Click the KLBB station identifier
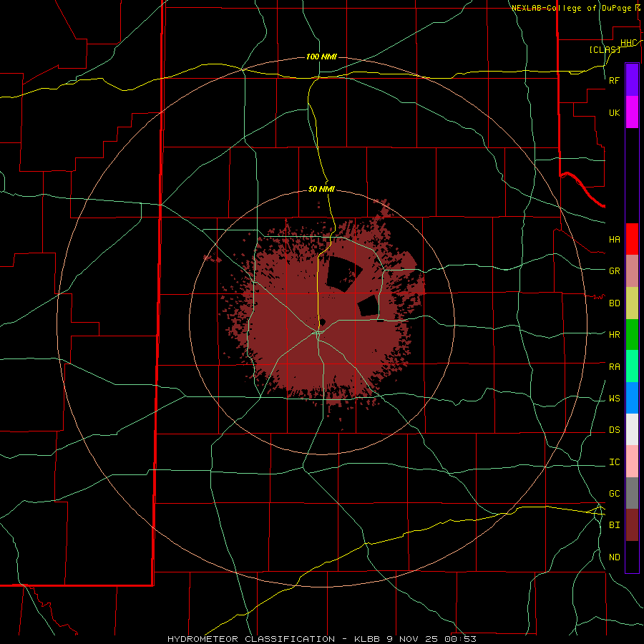644x644 pixels. (x=366, y=639)
